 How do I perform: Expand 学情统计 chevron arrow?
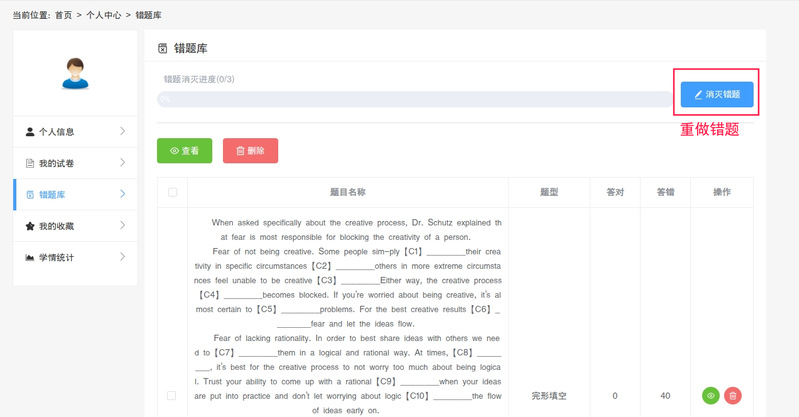pos(122,257)
